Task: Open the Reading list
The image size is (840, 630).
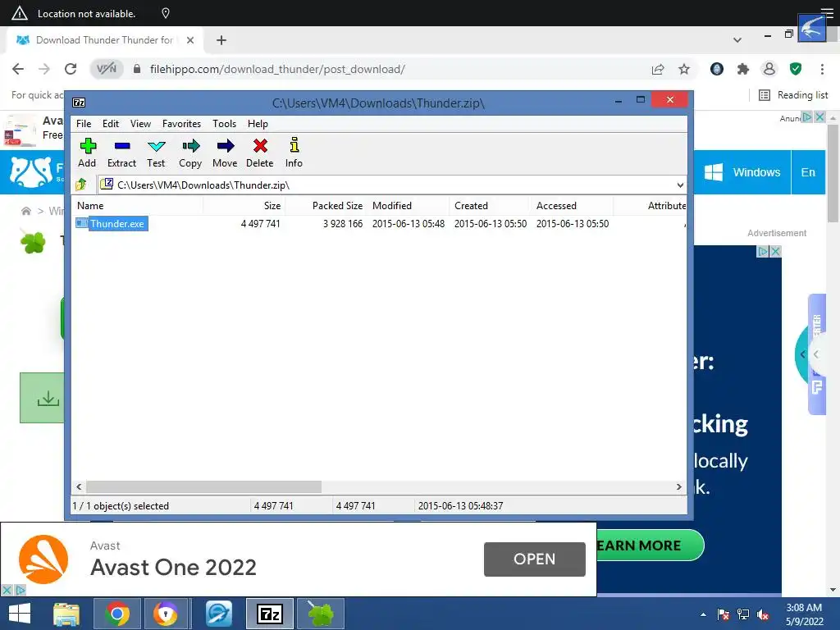Action: point(793,95)
